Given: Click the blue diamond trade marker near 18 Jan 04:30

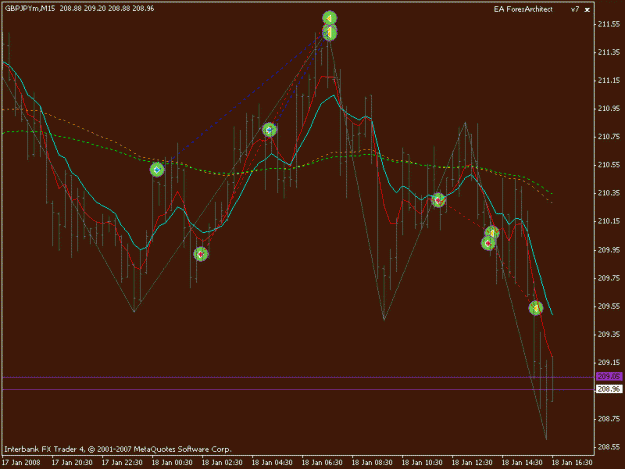Looking at the screenshot, I should [269, 130].
